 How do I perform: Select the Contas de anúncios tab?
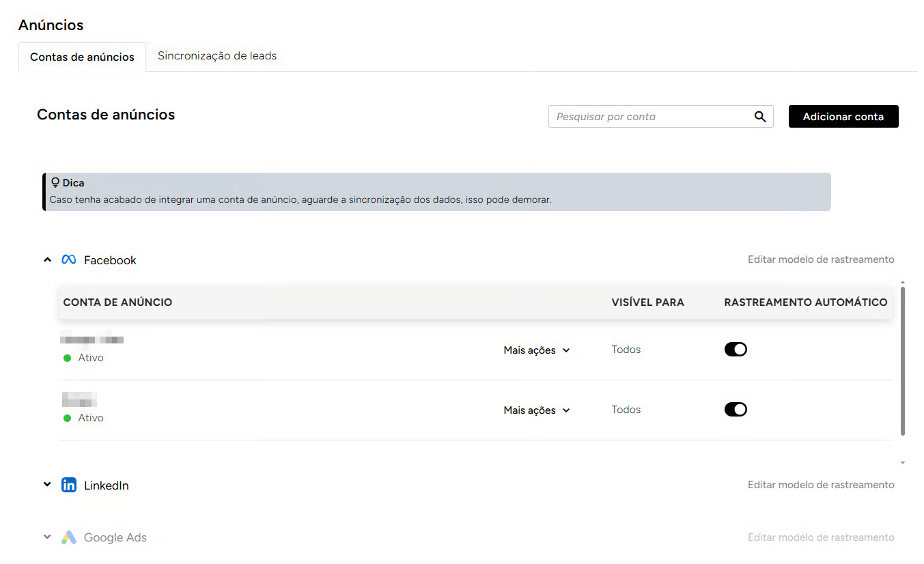pyautogui.click(x=82, y=57)
